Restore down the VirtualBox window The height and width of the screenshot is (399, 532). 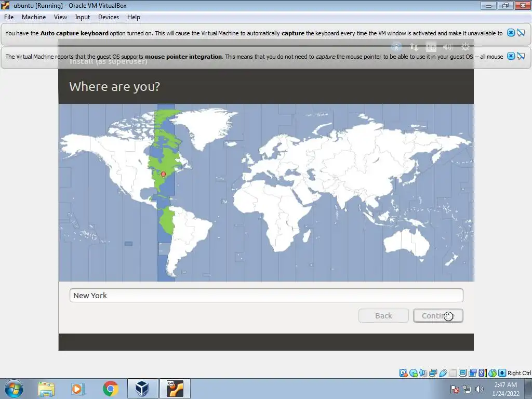point(505,5)
